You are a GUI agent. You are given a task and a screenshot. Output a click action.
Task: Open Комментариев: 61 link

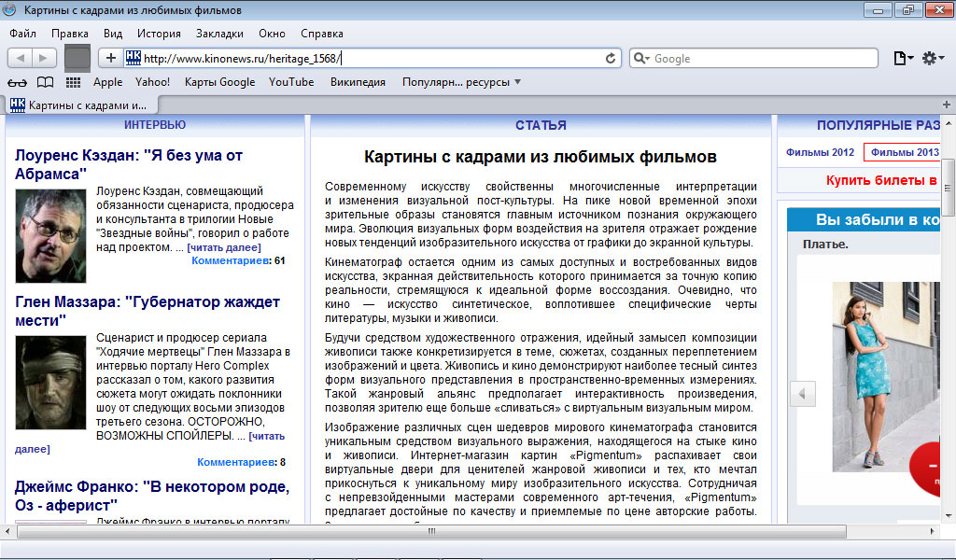coord(238,260)
